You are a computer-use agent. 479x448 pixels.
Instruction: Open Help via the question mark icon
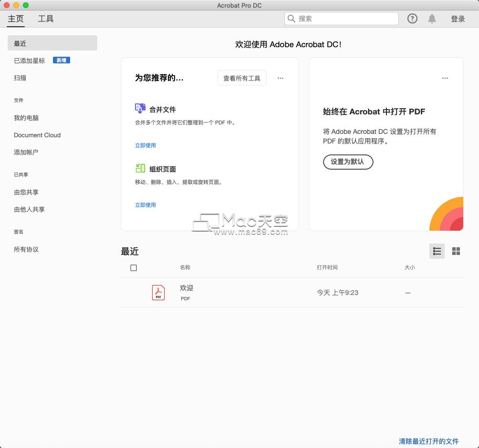(x=412, y=19)
